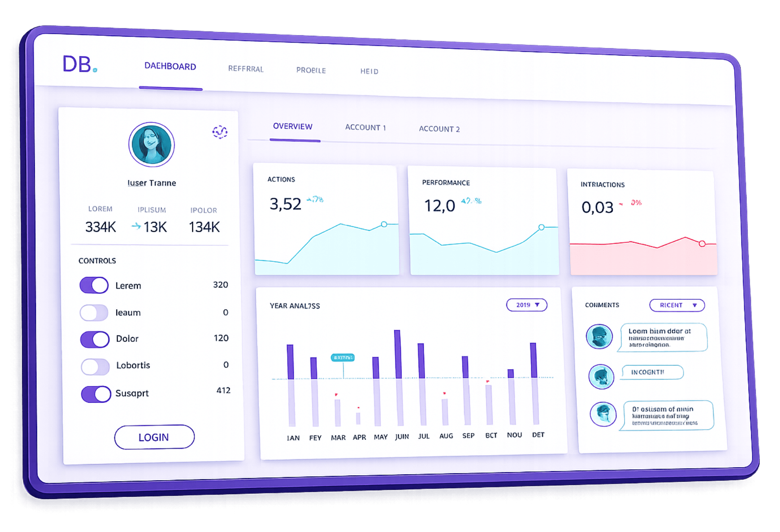Click the refresh icon beside the profile avatar
The image size is (780, 532).
tap(220, 132)
